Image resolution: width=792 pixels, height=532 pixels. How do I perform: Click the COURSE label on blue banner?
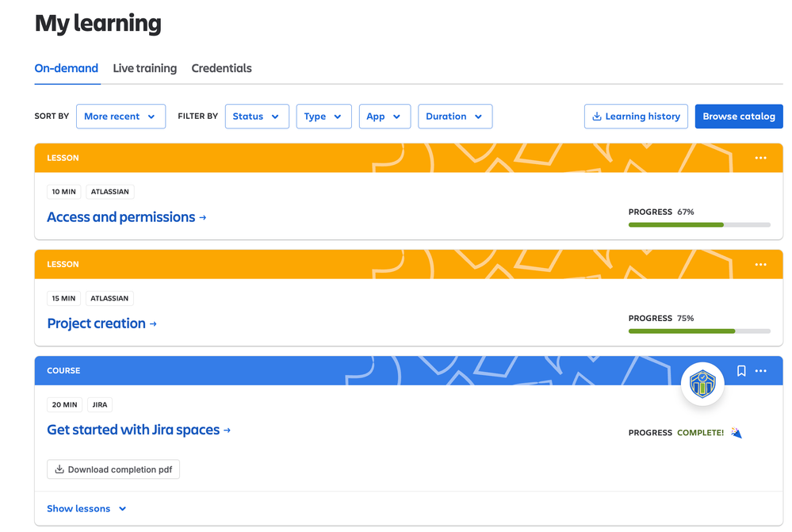pos(63,371)
